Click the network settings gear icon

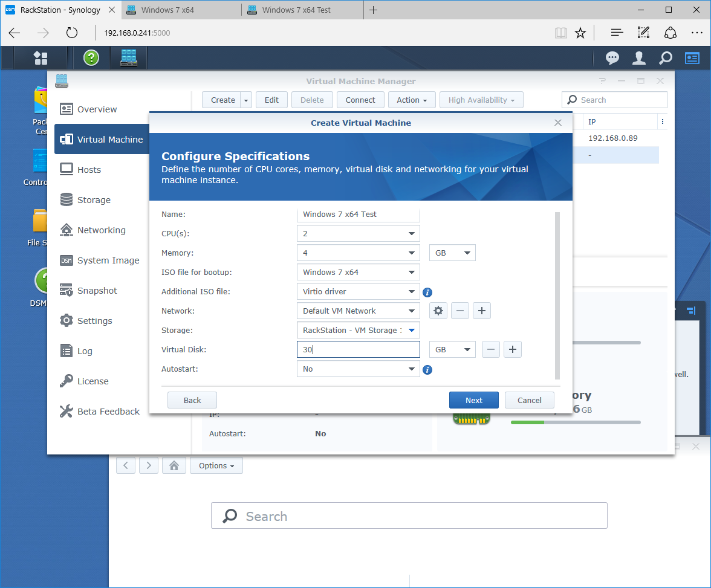click(438, 310)
